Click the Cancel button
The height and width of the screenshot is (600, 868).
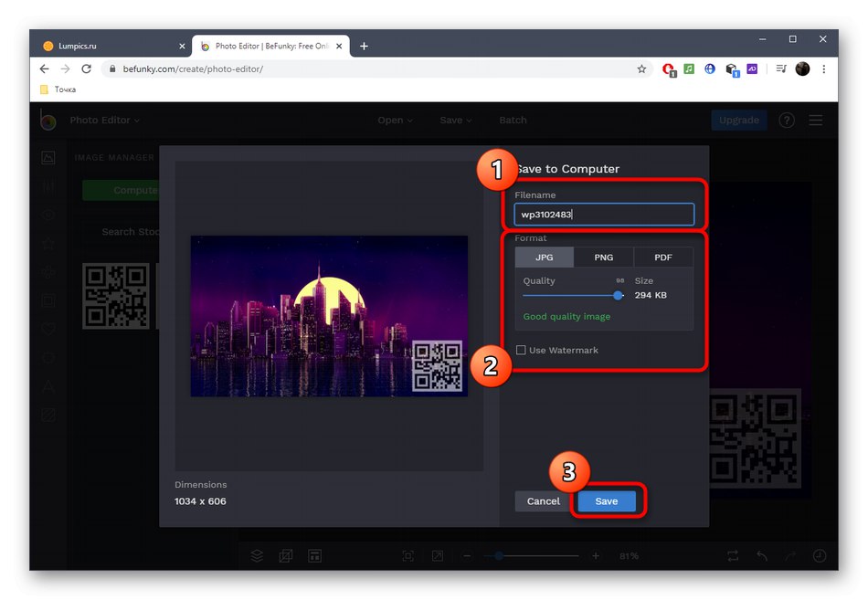pos(543,501)
